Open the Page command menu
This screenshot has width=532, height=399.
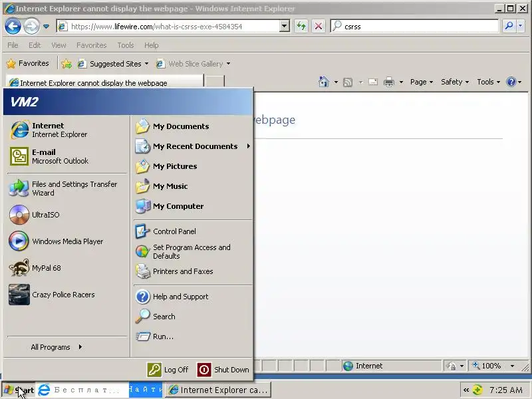(422, 82)
